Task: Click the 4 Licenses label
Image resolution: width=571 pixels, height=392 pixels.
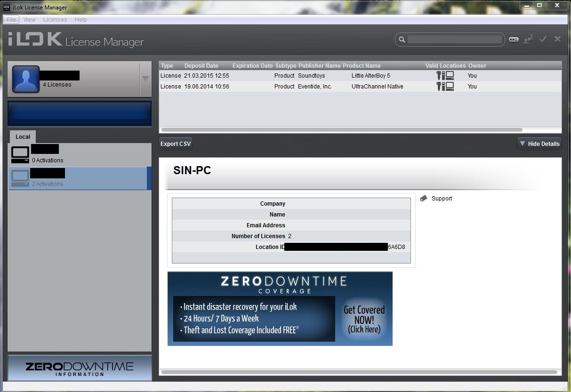Action: point(57,85)
